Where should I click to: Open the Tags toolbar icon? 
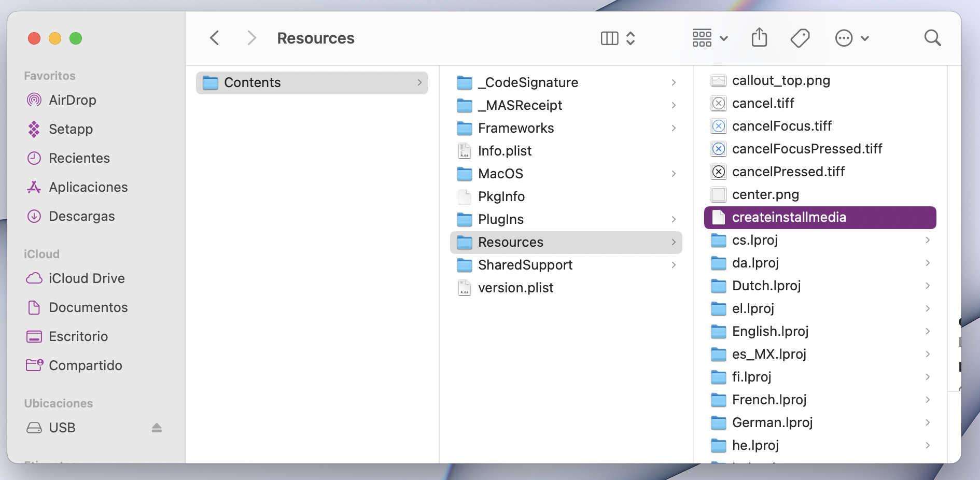(x=800, y=38)
